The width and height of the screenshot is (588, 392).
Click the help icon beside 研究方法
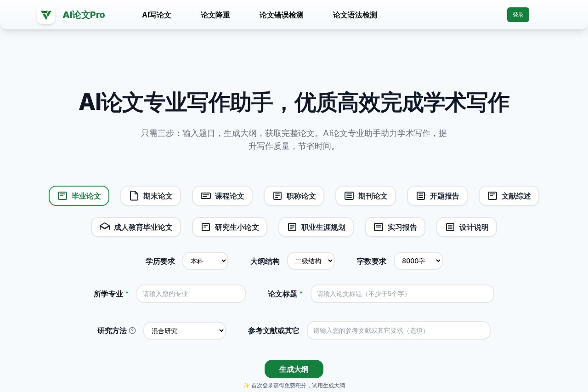click(132, 330)
